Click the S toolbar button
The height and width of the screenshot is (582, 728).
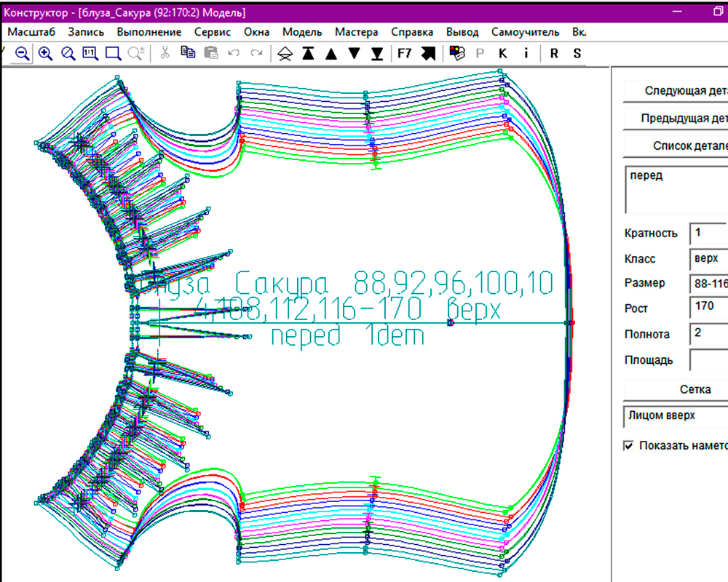click(x=577, y=53)
